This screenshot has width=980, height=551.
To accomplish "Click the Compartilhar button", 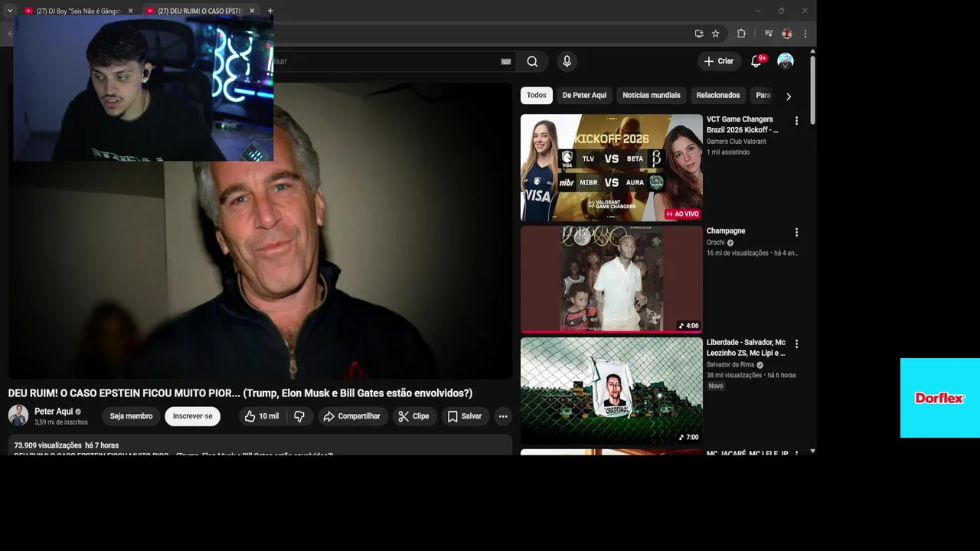I will (351, 416).
